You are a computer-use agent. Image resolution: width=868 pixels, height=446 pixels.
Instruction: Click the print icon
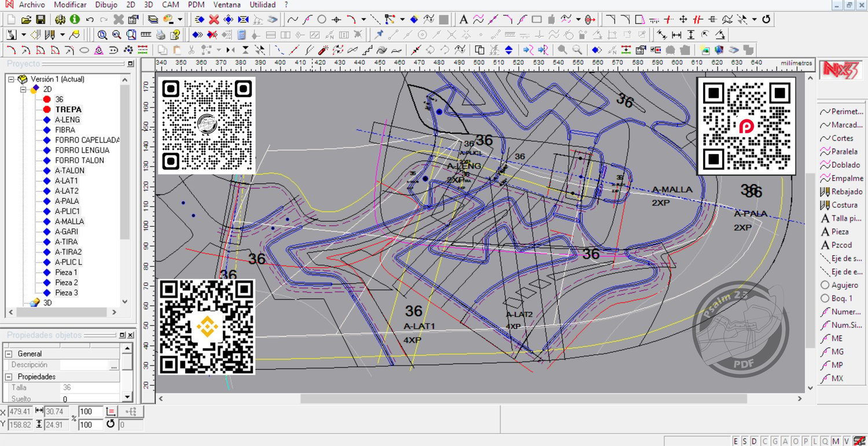[x=161, y=35]
